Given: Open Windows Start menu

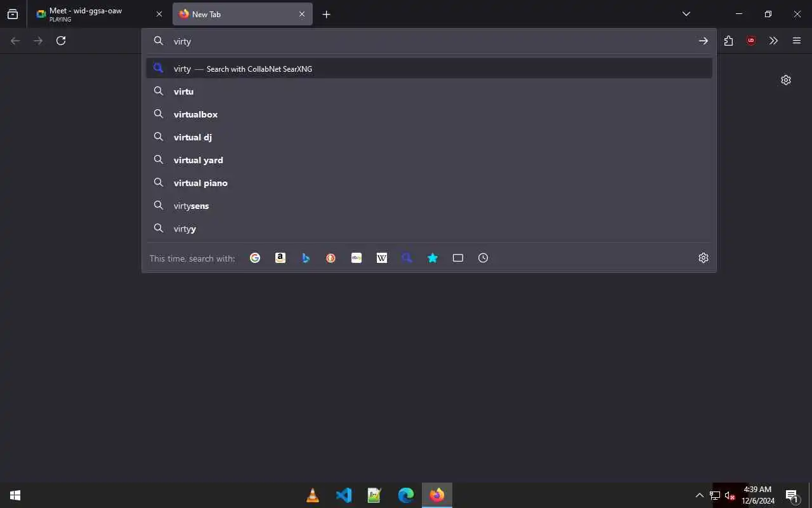Looking at the screenshot, I should click(x=15, y=495).
